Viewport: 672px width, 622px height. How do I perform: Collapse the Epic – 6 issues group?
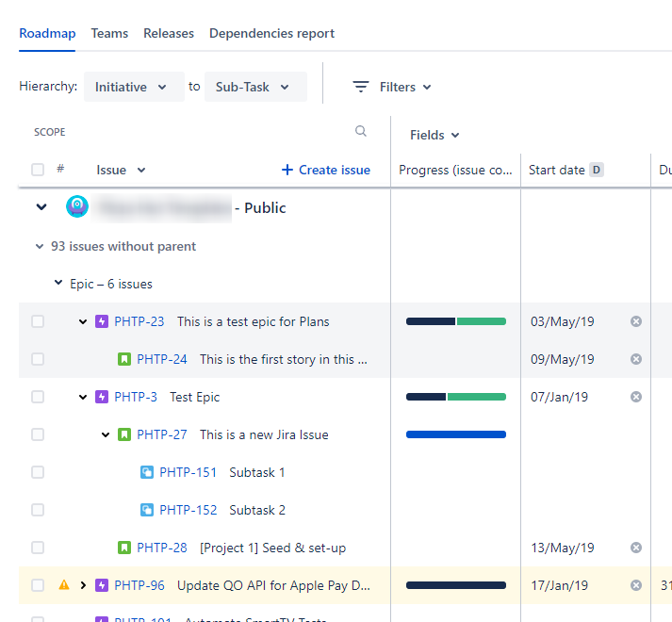click(x=58, y=283)
